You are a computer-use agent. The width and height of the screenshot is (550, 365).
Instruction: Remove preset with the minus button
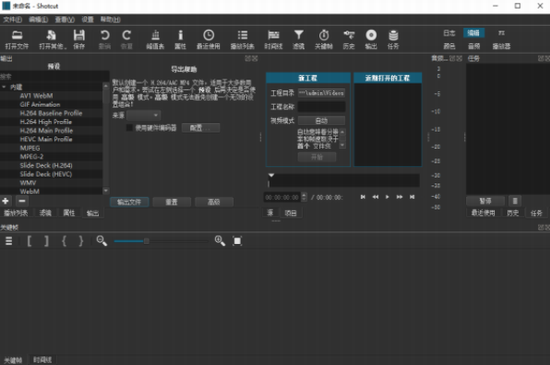coord(22,201)
